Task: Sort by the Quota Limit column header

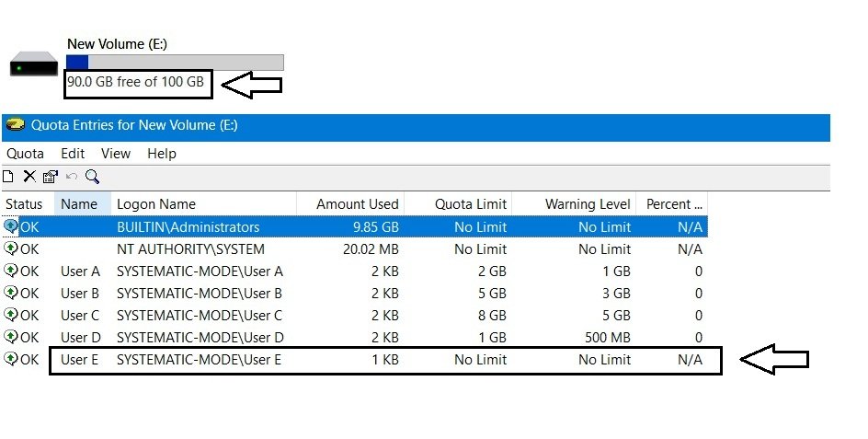Action: (x=458, y=204)
